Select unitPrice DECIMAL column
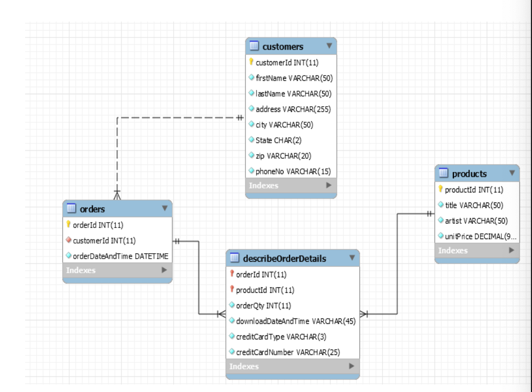Screen dimensions: 532x392 click(x=477, y=237)
